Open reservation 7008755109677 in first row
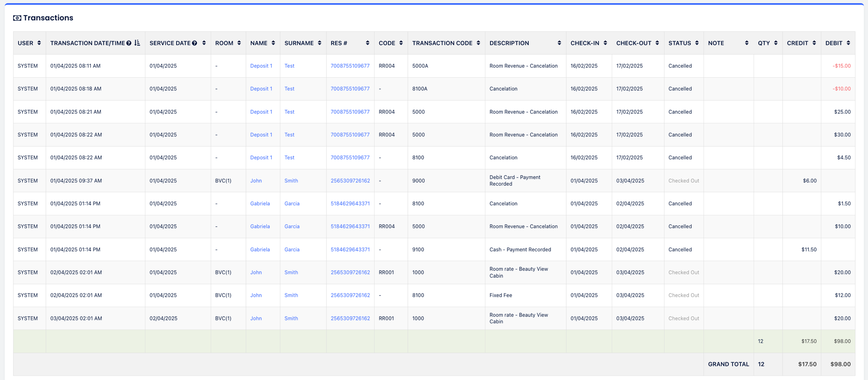The image size is (868, 380). point(350,66)
